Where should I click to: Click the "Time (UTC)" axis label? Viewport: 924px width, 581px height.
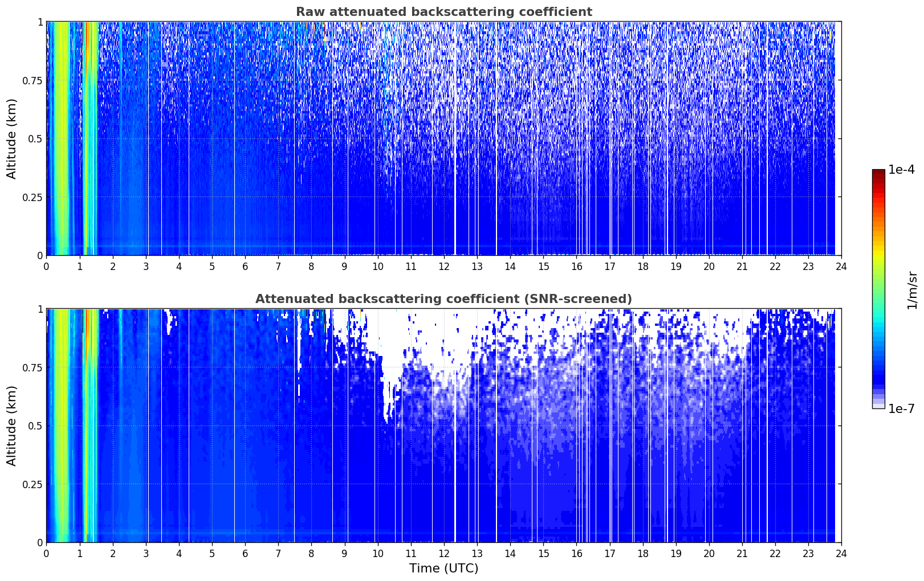click(443, 568)
